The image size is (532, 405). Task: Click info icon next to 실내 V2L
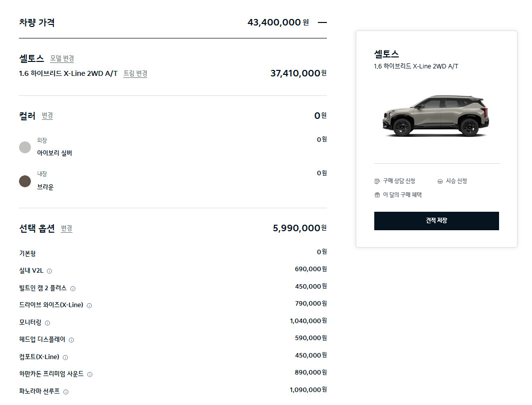[49, 271]
